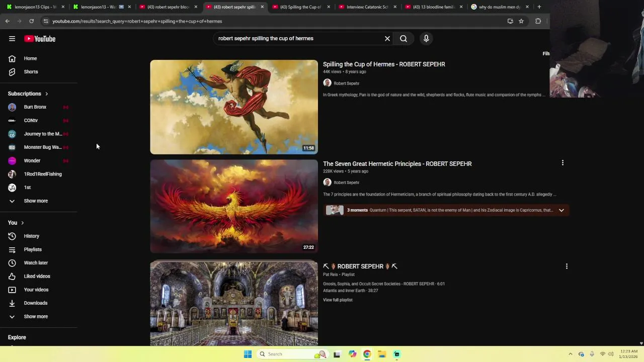This screenshot has height=362, width=644.
Task: Expand the 3 moments chevron
Action: pyautogui.click(x=561, y=210)
